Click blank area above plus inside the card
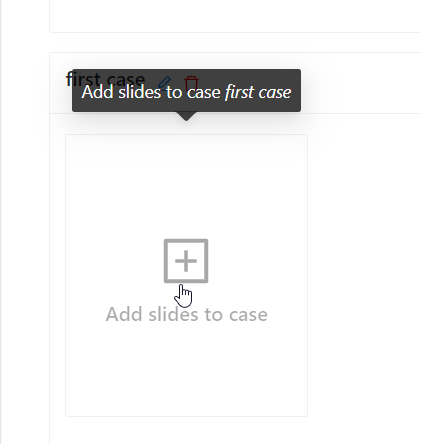 (x=186, y=187)
